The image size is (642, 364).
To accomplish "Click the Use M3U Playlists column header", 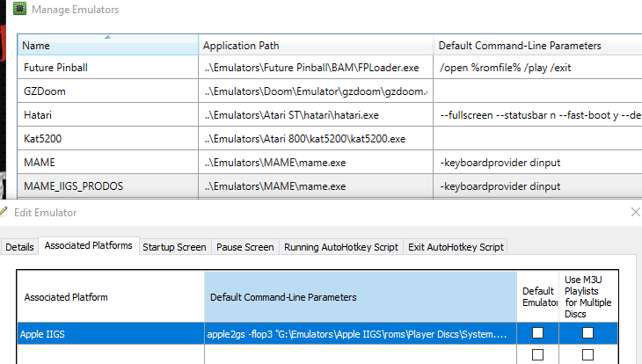I will (588, 297).
